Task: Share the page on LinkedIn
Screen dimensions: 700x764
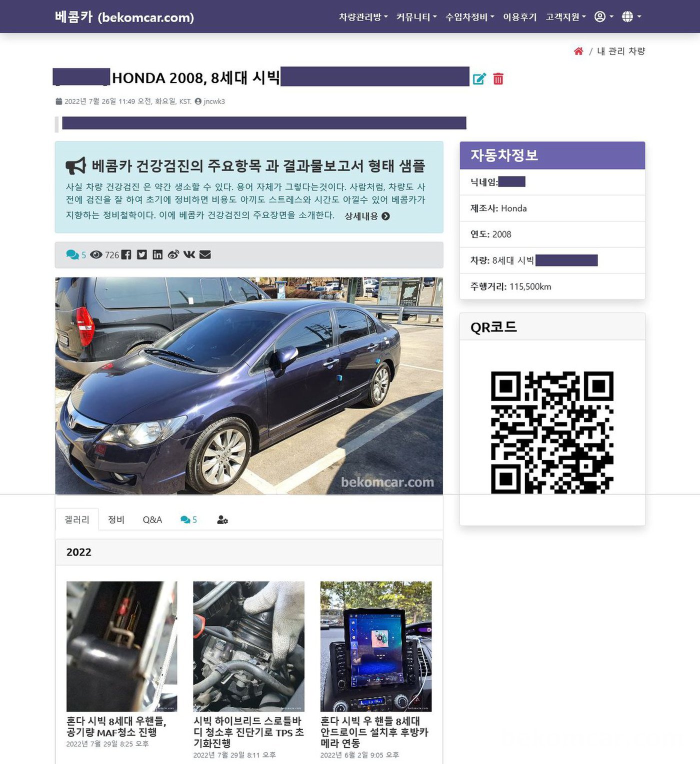Action: pyautogui.click(x=157, y=255)
